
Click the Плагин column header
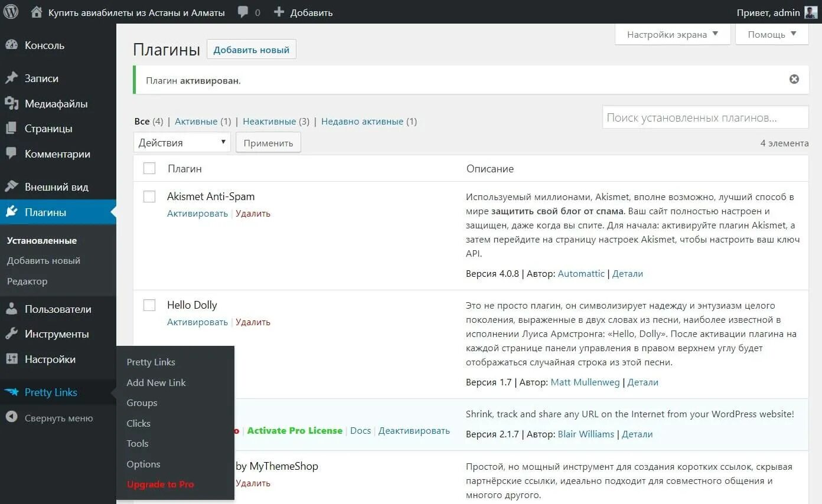[x=185, y=169]
